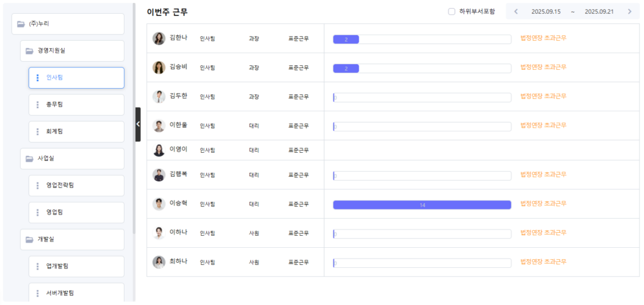Click the dotted handle icon for 총무팀
The height and width of the screenshot is (305, 644).
pos(38,105)
